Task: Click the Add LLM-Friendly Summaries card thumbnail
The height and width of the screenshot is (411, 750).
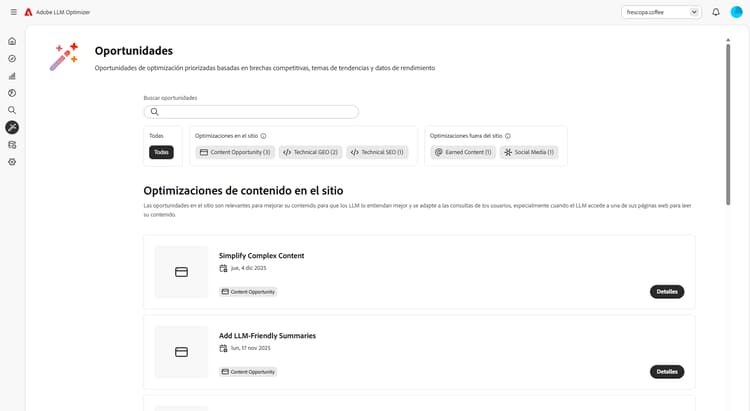Action: tap(181, 352)
